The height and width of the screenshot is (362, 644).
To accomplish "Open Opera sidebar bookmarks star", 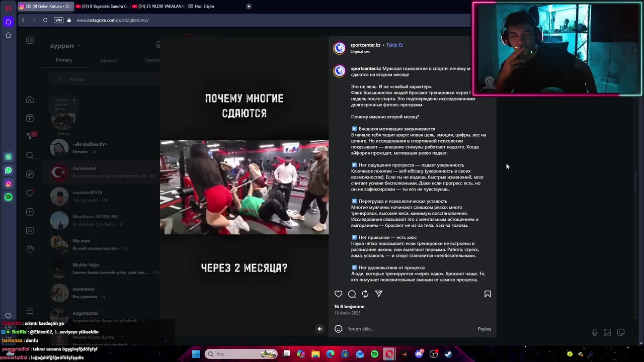I will pos(8,35).
